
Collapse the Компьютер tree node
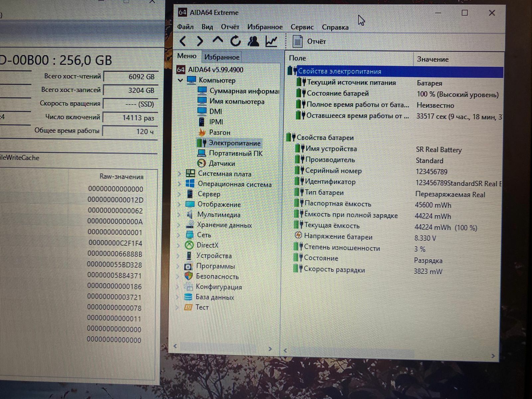[x=181, y=80]
